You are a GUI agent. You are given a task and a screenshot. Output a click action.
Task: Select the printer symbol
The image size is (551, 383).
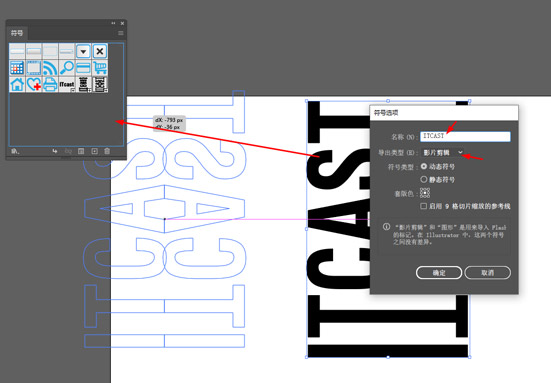[x=50, y=85]
